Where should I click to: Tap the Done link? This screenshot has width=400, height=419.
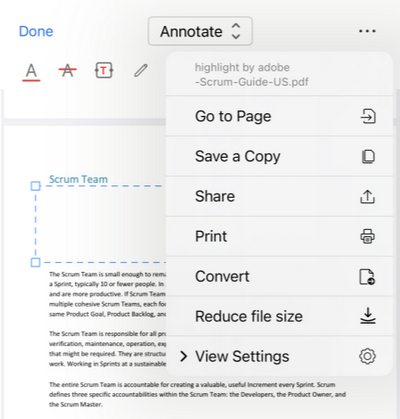36,31
